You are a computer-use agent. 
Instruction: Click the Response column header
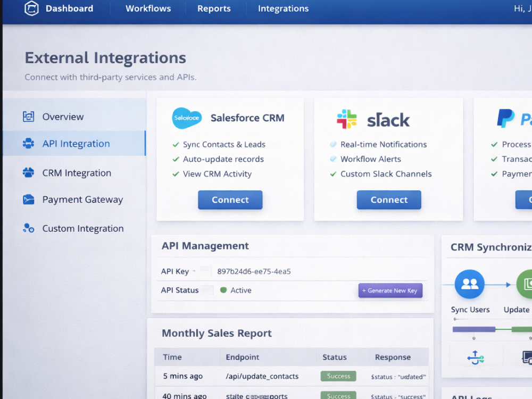tap(393, 357)
